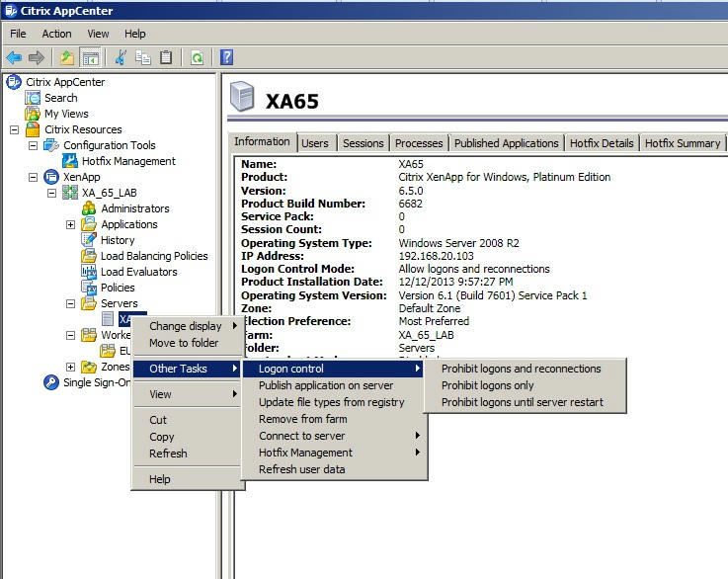
Task: Choose Prohibit logons until server restart
Action: (526, 402)
